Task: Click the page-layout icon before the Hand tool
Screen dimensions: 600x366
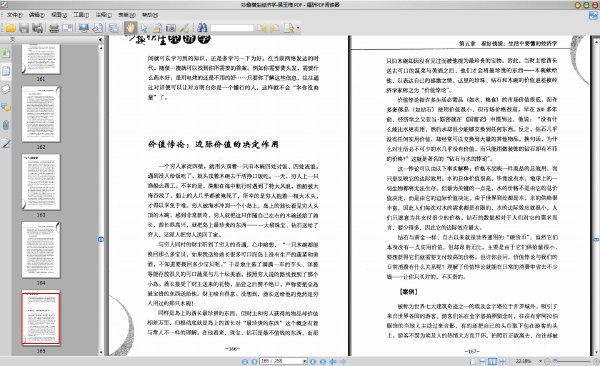Action: coord(113,28)
